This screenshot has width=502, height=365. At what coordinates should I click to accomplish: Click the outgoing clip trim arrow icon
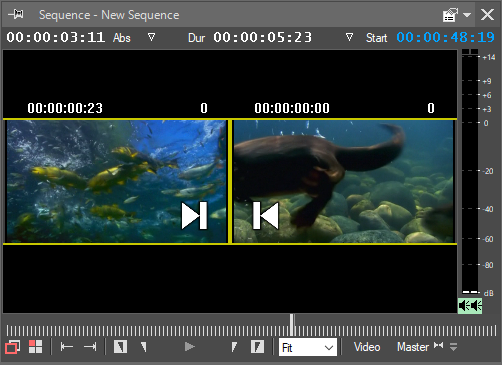tap(194, 216)
